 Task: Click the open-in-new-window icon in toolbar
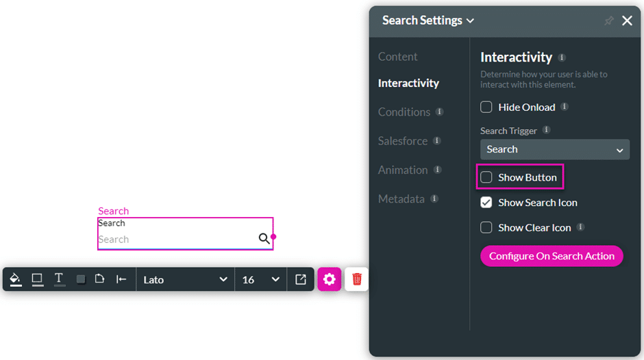301,279
